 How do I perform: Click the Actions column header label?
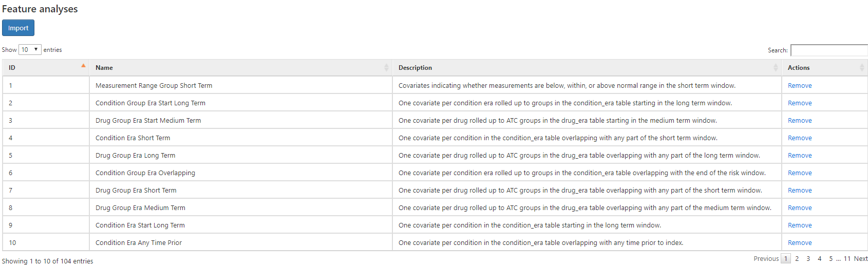click(x=799, y=68)
